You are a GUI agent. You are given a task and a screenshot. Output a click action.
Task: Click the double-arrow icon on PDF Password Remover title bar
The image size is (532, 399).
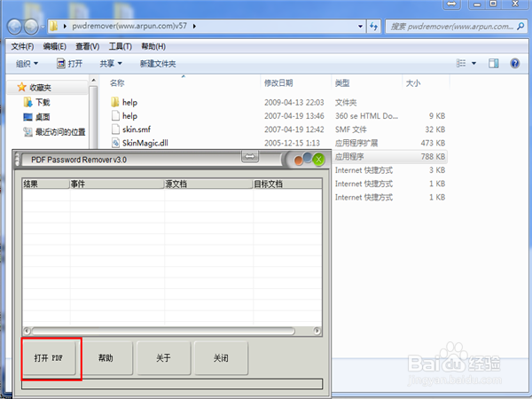coord(250,156)
